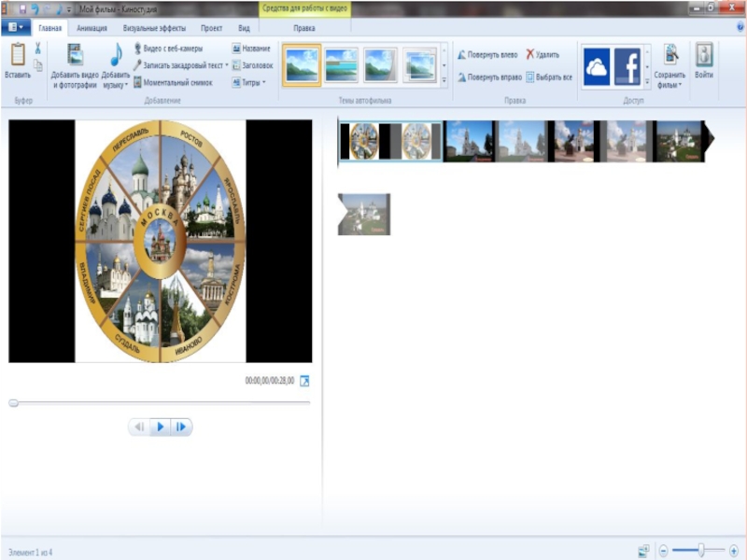The width and height of the screenshot is (747, 560).
Task: Open the Добавить музыку dropdown
Action: [116, 85]
